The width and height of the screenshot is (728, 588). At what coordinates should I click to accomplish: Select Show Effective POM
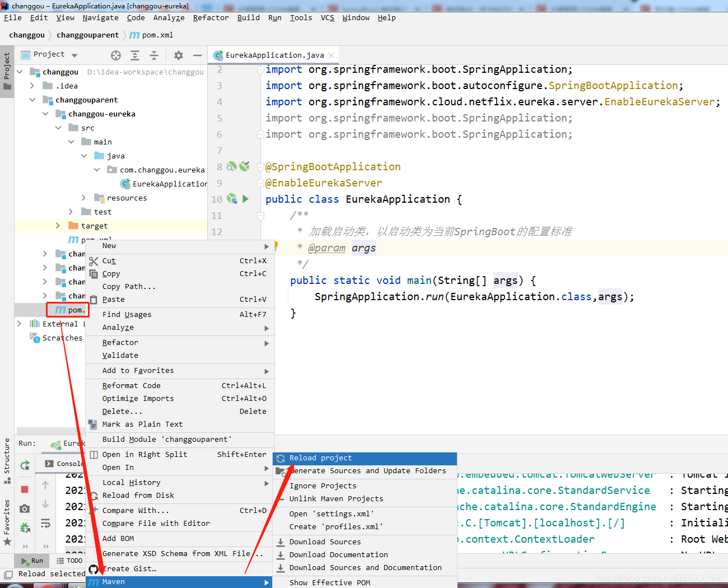point(365,582)
